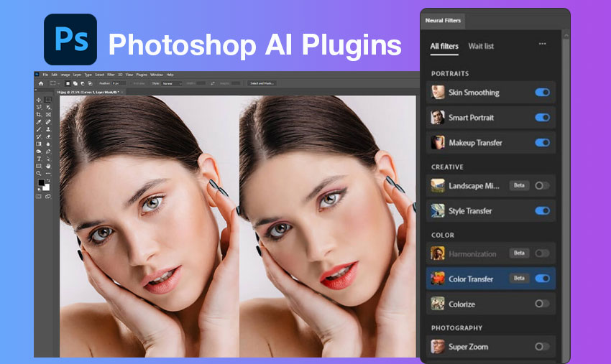Open the Window menu

(157, 75)
